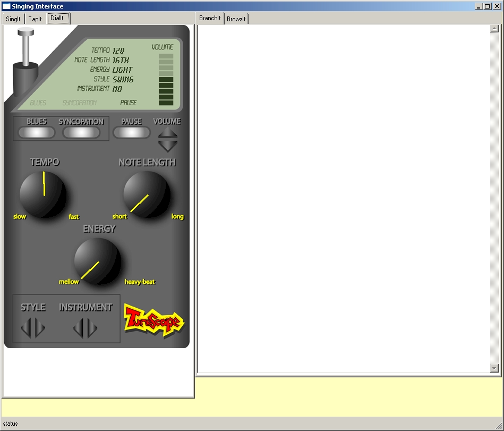Open the SingIt tab
The image size is (504, 431).
point(13,19)
